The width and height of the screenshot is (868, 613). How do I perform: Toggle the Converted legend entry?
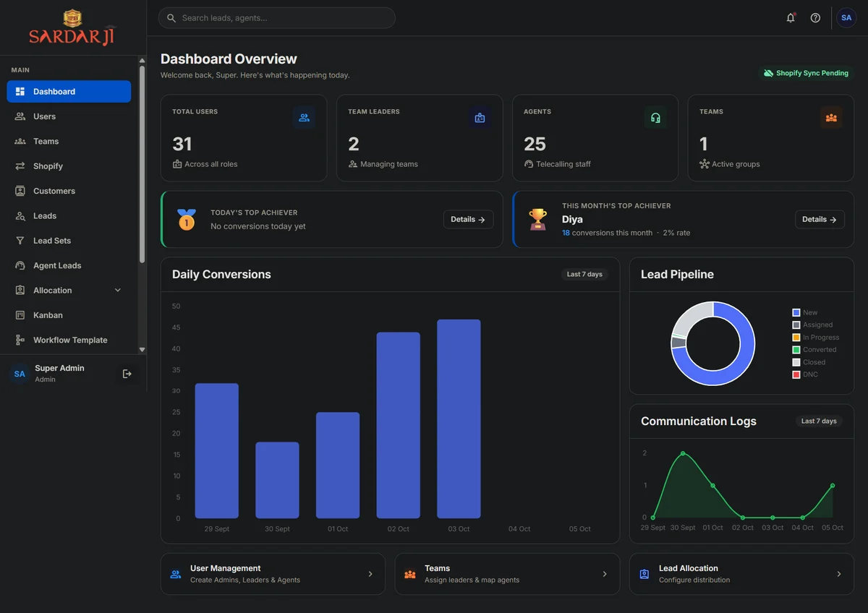coord(814,349)
